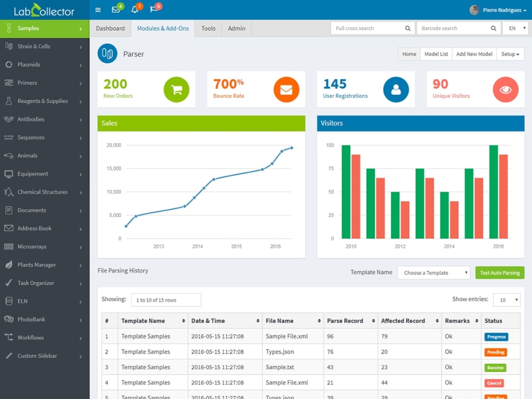The image size is (532, 399).
Task: Sort by Date & Time column arrows
Action: 258,321
